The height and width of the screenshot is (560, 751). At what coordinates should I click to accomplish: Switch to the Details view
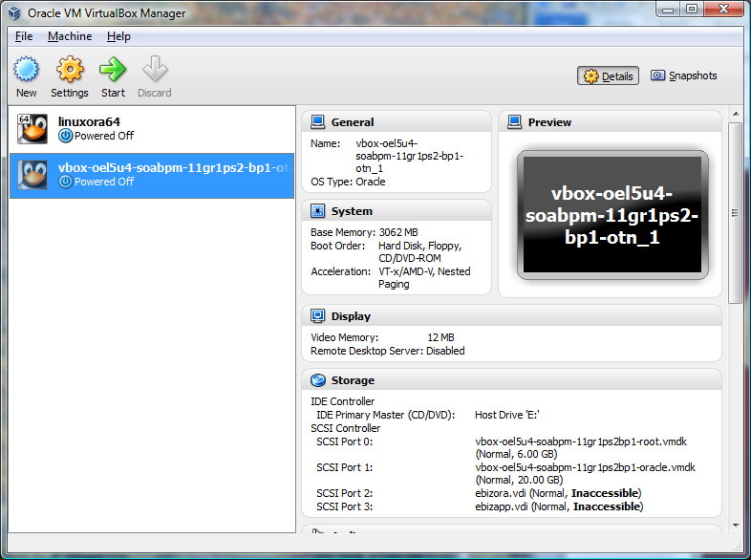[608, 75]
